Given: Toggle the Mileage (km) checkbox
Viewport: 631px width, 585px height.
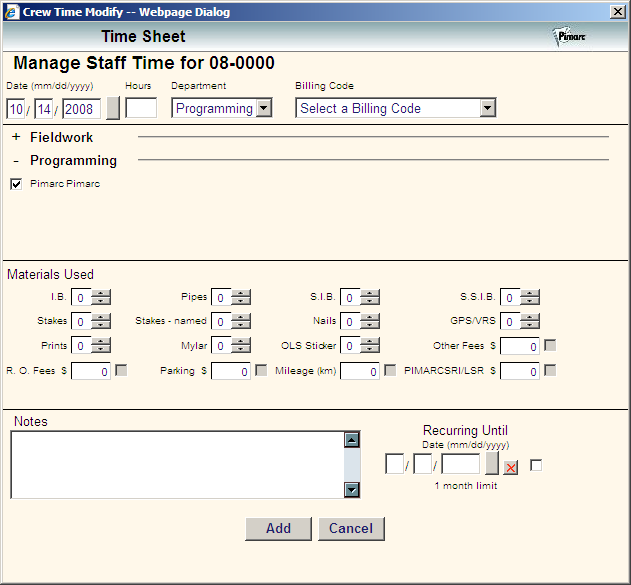Looking at the screenshot, I should coord(390,370).
